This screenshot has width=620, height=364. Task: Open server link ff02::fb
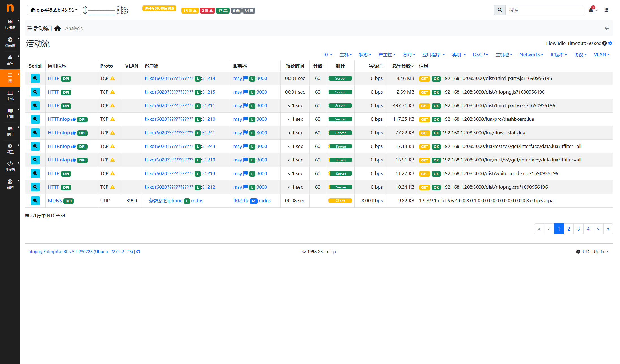pos(241,201)
